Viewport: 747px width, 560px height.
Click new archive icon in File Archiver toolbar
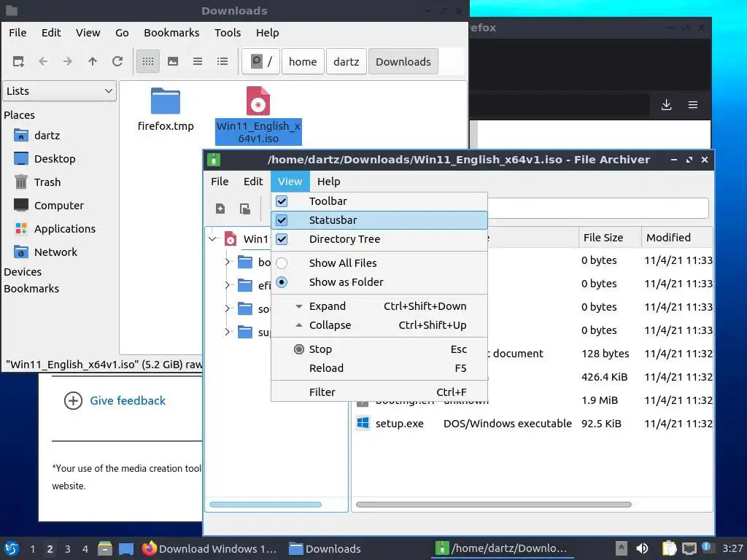coord(220,209)
